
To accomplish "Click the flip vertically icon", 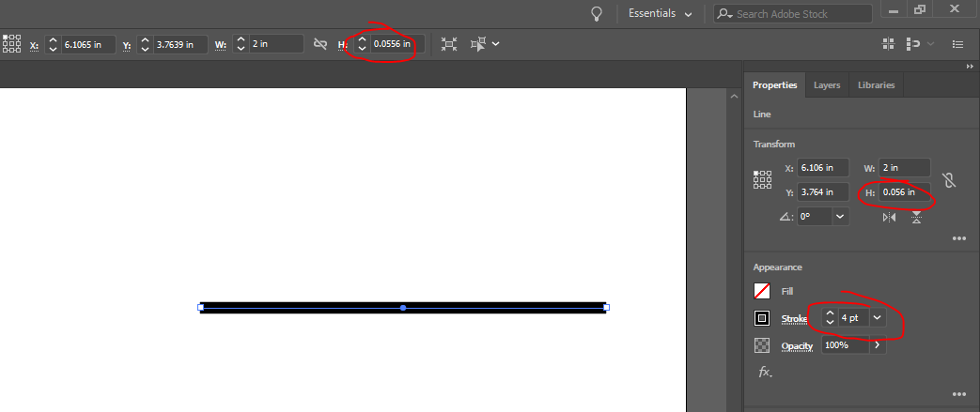I will click(x=916, y=217).
